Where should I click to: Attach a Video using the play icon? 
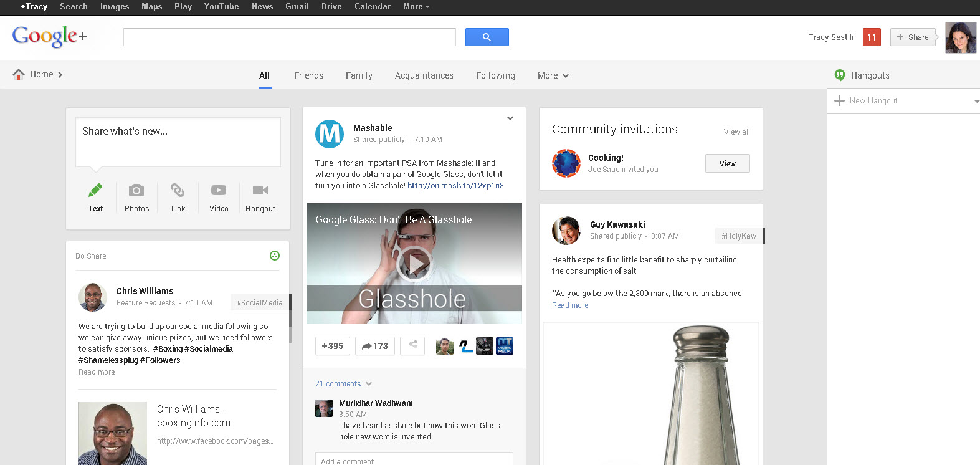click(219, 190)
